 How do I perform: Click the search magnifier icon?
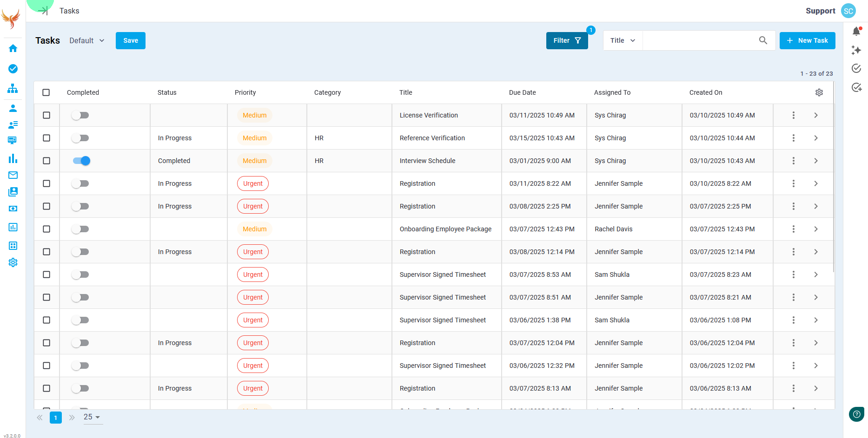point(763,40)
